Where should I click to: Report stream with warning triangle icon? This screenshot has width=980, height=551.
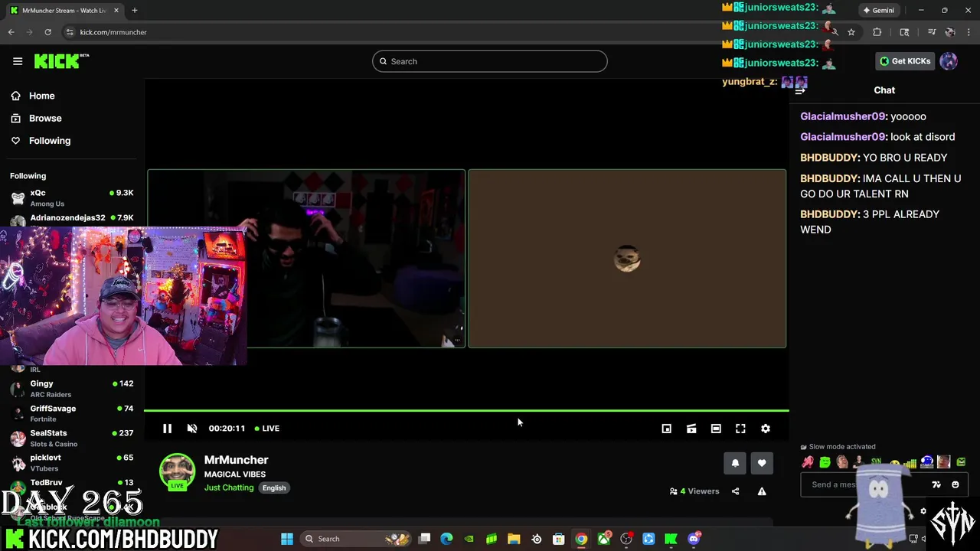click(x=762, y=491)
